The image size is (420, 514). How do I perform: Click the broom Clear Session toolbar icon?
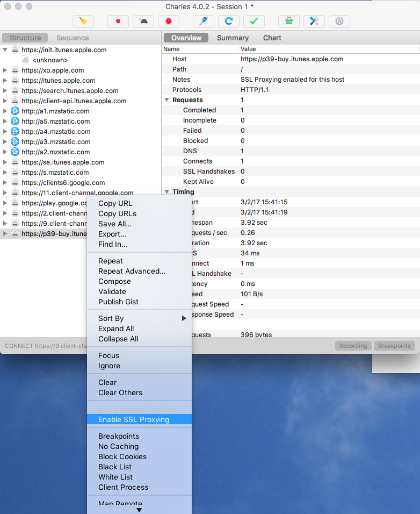(83, 22)
